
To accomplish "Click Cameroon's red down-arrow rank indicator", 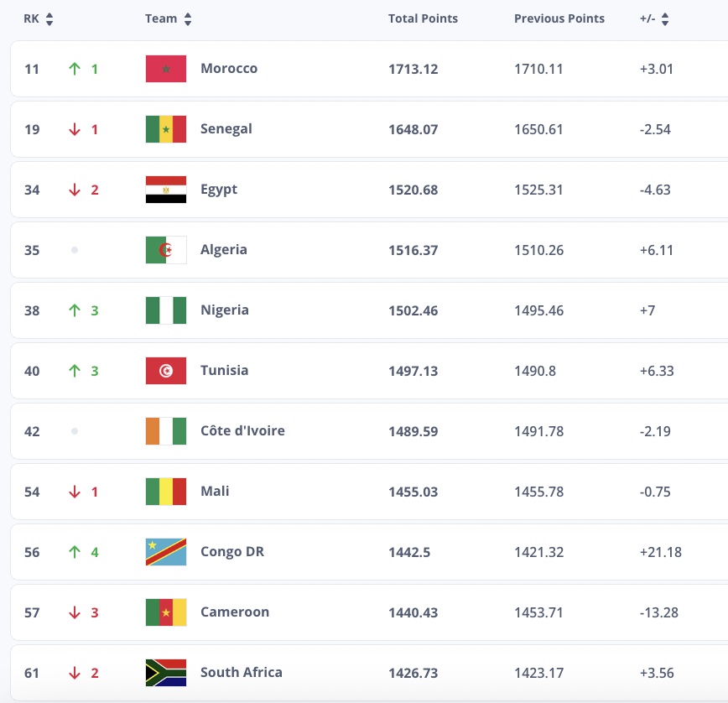I will click(75, 612).
